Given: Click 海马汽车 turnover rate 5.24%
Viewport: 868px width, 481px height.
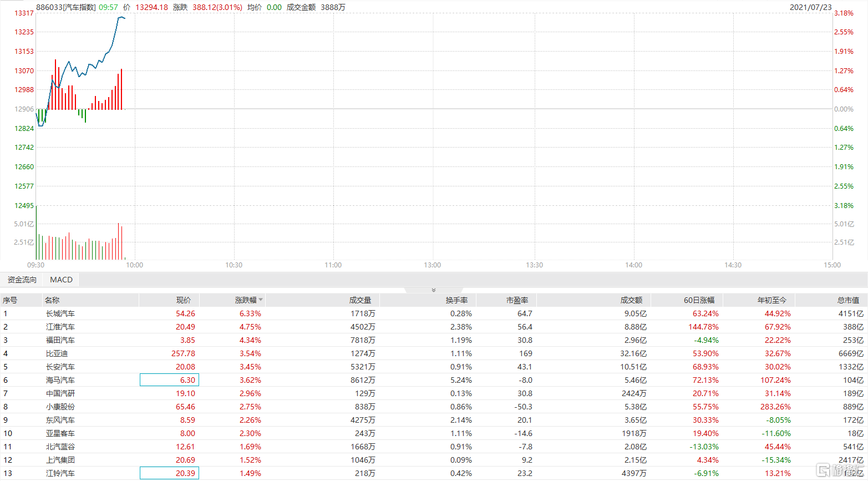Looking at the screenshot, I should [461, 380].
